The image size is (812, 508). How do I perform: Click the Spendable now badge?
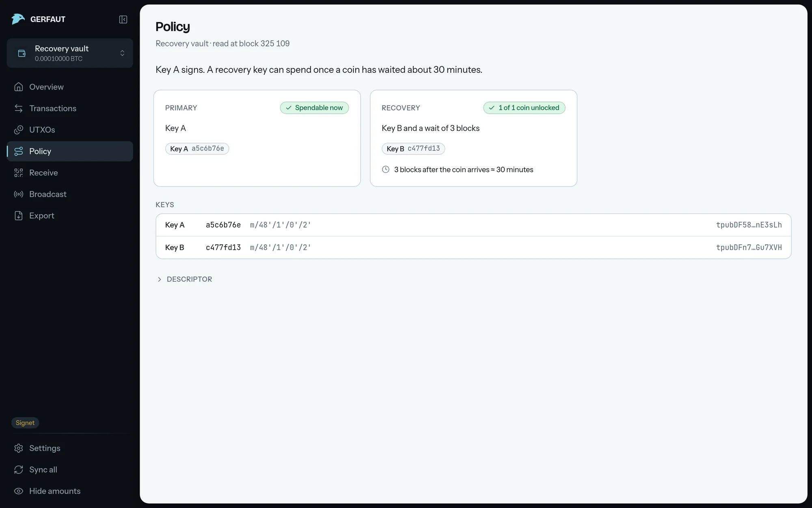coord(314,108)
